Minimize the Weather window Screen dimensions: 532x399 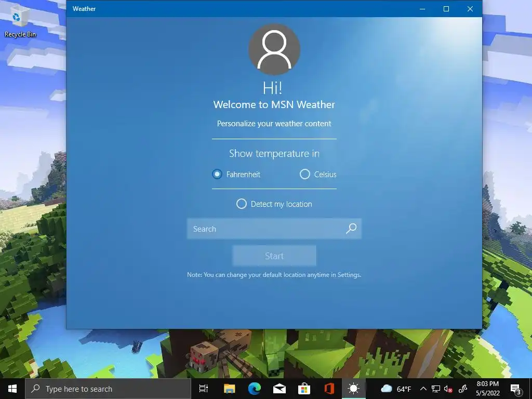point(422,9)
